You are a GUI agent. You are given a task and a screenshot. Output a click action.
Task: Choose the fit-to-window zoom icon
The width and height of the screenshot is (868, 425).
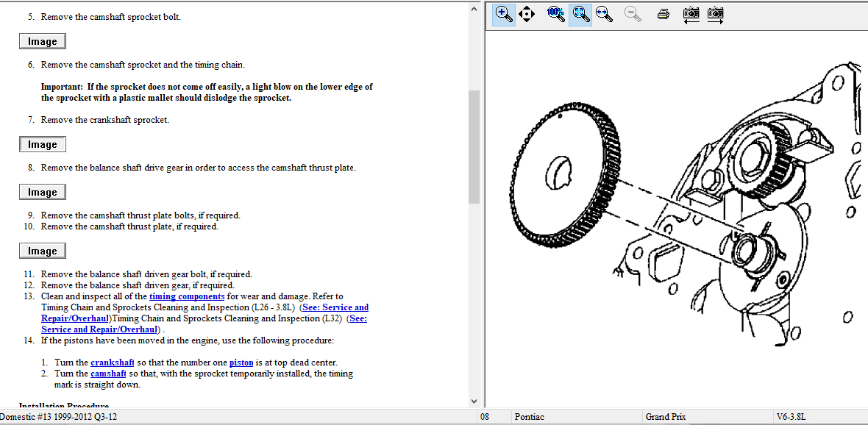coord(580,15)
